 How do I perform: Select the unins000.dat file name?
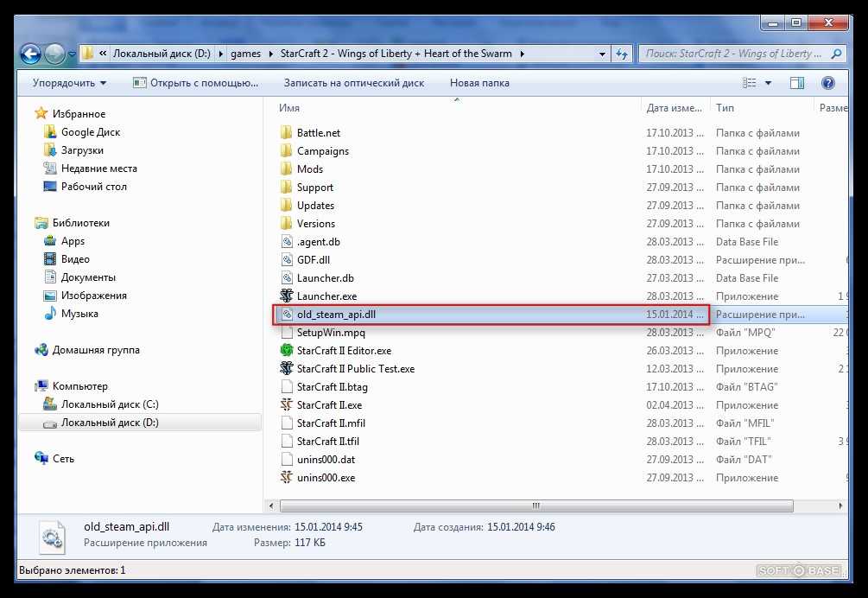click(326, 460)
